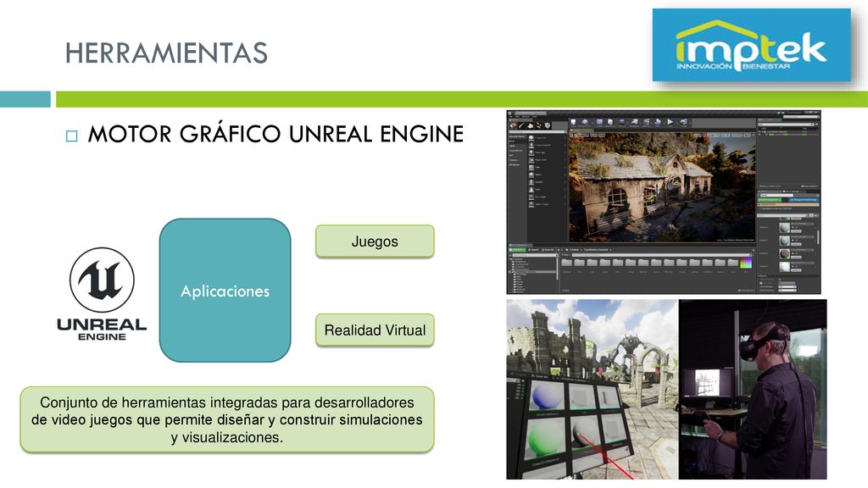Start Play mode in Unreal Editor toolbar

click(670, 122)
